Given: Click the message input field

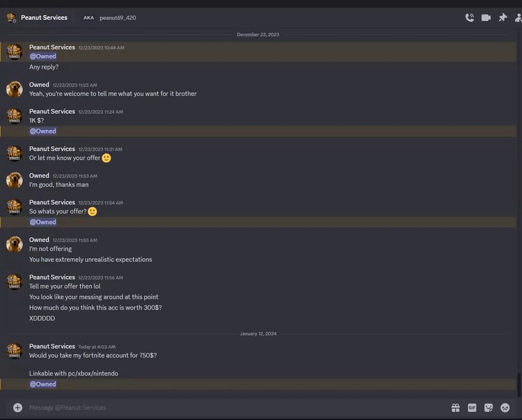Looking at the screenshot, I should [x=233, y=408].
